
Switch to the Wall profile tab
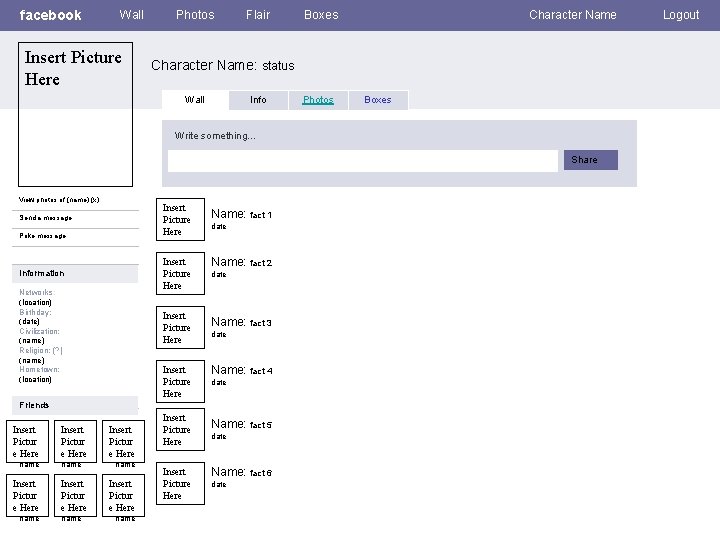coord(195,100)
